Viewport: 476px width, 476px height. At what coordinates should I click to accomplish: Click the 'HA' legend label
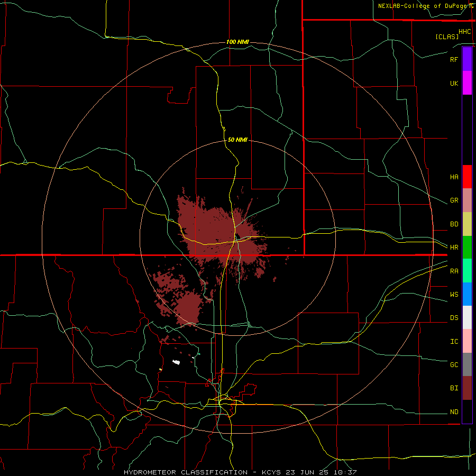click(454, 177)
